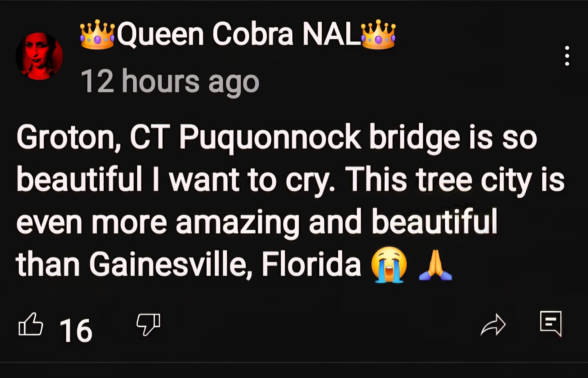Share this comment using the arrow icon

click(x=493, y=325)
